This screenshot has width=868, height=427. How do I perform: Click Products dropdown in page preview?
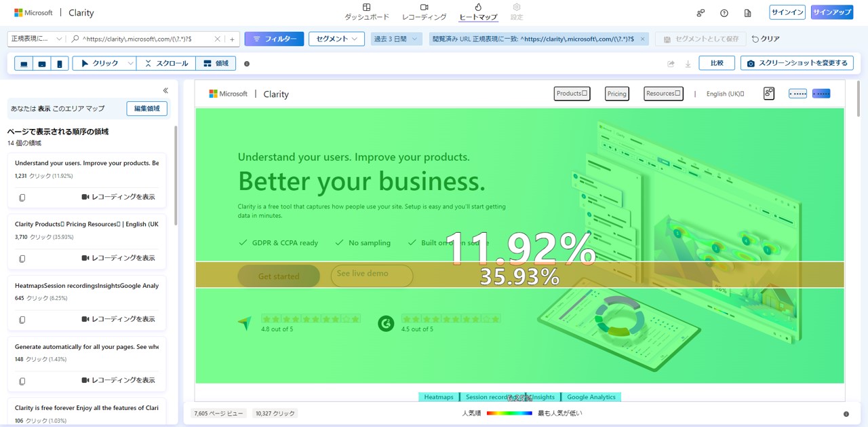[572, 94]
